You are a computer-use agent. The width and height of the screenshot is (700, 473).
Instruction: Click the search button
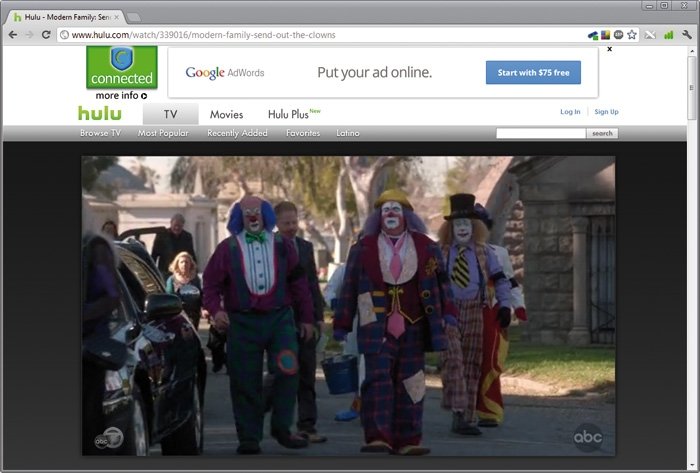[602, 133]
